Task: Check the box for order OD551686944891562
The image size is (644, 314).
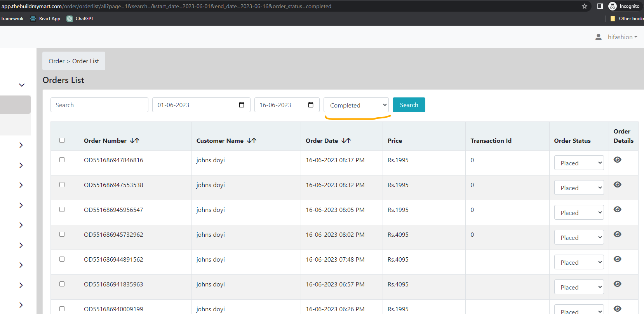Action: click(x=62, y=259)
